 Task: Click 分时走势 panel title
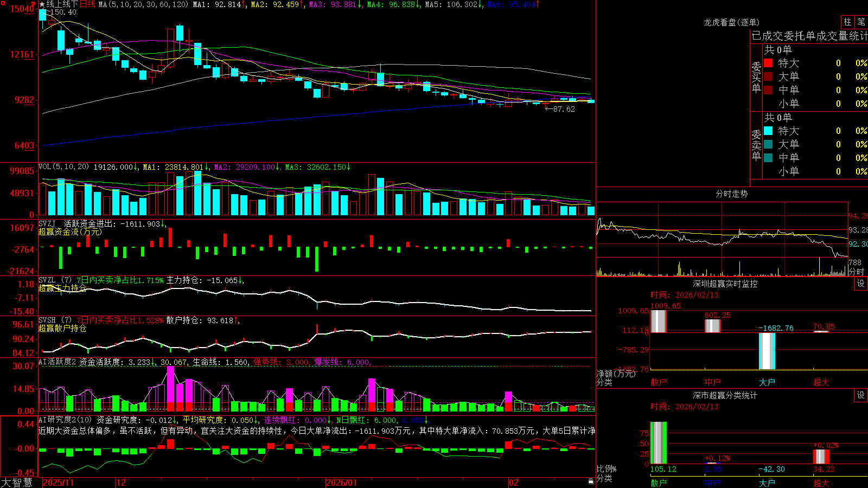(731, 194)
